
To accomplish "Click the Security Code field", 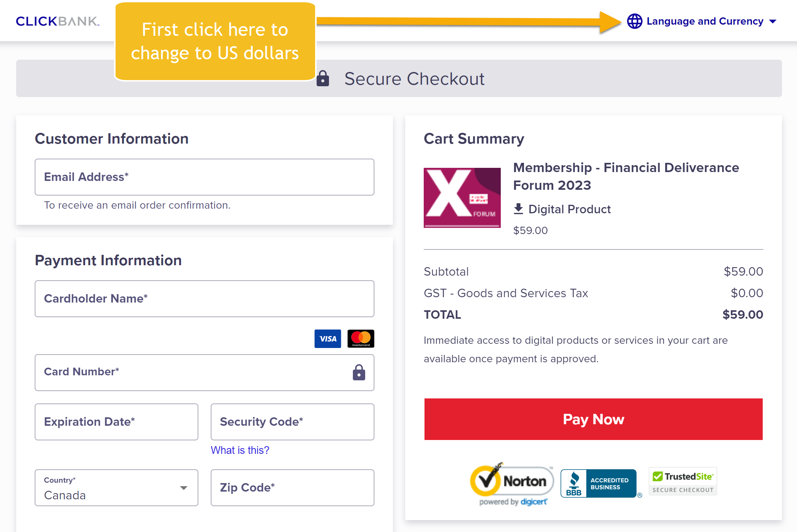I will click(292, 422).
